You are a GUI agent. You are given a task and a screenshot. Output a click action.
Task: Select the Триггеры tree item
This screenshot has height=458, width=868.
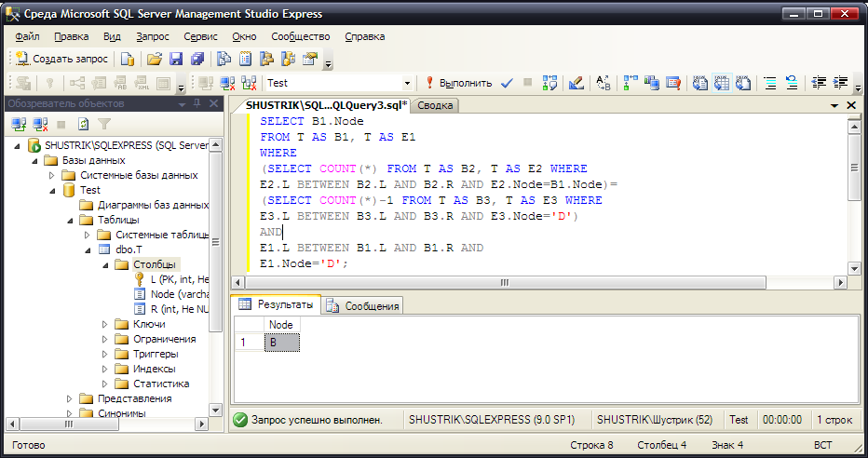tap(156, 354)
